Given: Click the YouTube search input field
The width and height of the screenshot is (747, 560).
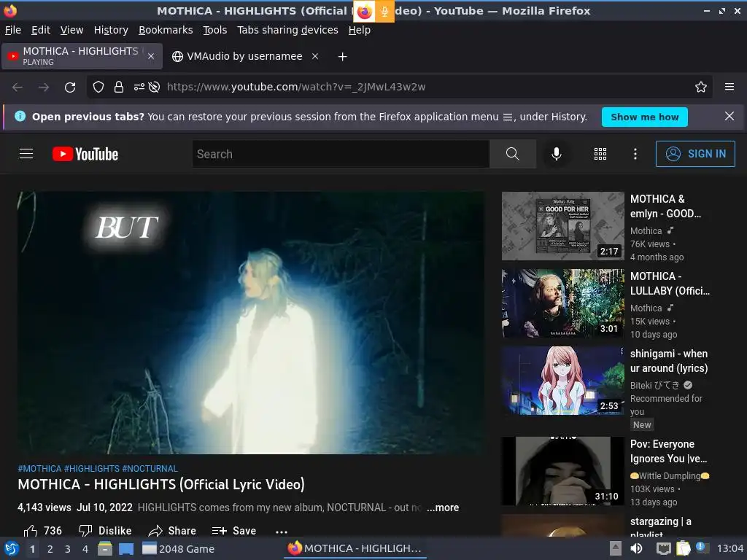Looking at the screenshot, I should [341, 154].
